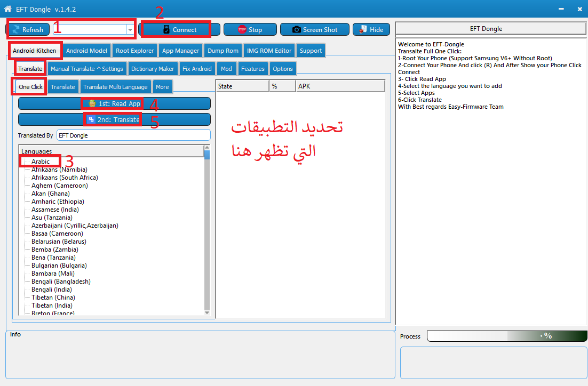This screenshot has width=588, height=386.
Task: Select Asu (Tanzania) language
Action: 52,218
